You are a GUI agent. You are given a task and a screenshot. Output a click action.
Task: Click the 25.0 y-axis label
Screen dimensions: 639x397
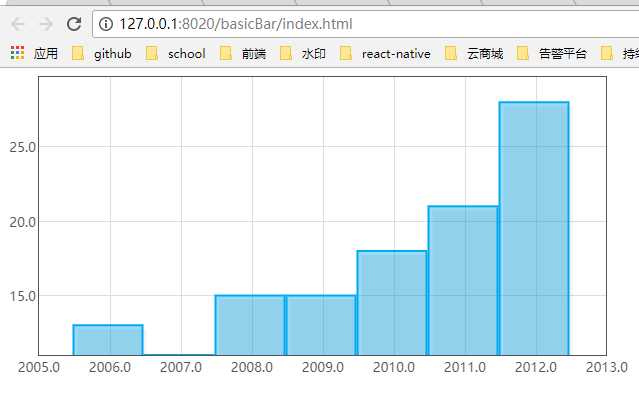pos(23,147)
